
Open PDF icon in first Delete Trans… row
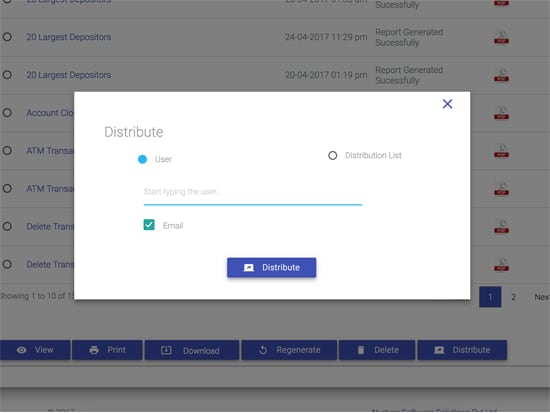click(x=502, y=227)
